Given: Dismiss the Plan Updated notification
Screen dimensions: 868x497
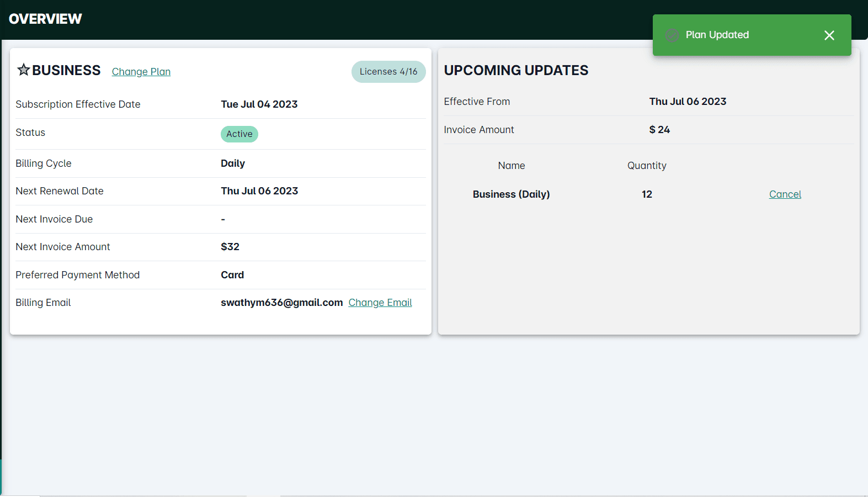Looking at the screenshot, I should coord(829,35).
